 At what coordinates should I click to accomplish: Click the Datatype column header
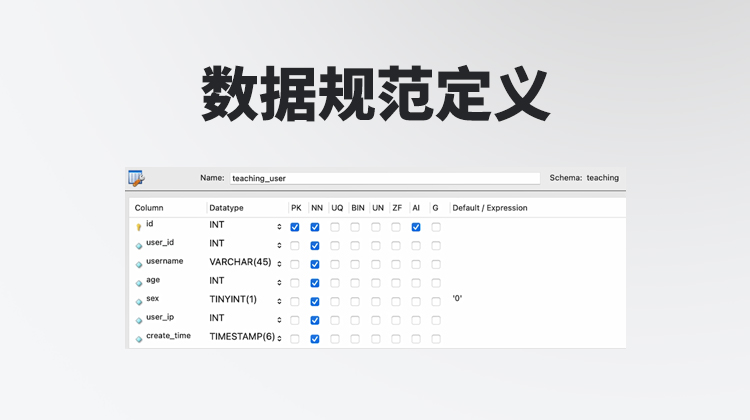click(226, 208)
